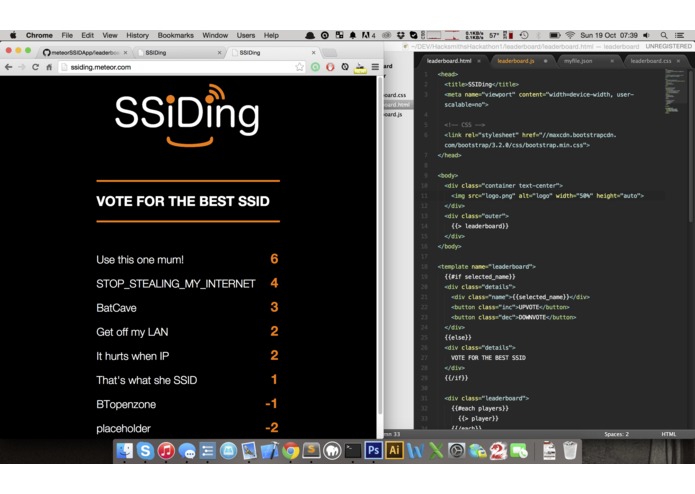
Task: Open iTunes from the dock
Action: coord(166,451)
